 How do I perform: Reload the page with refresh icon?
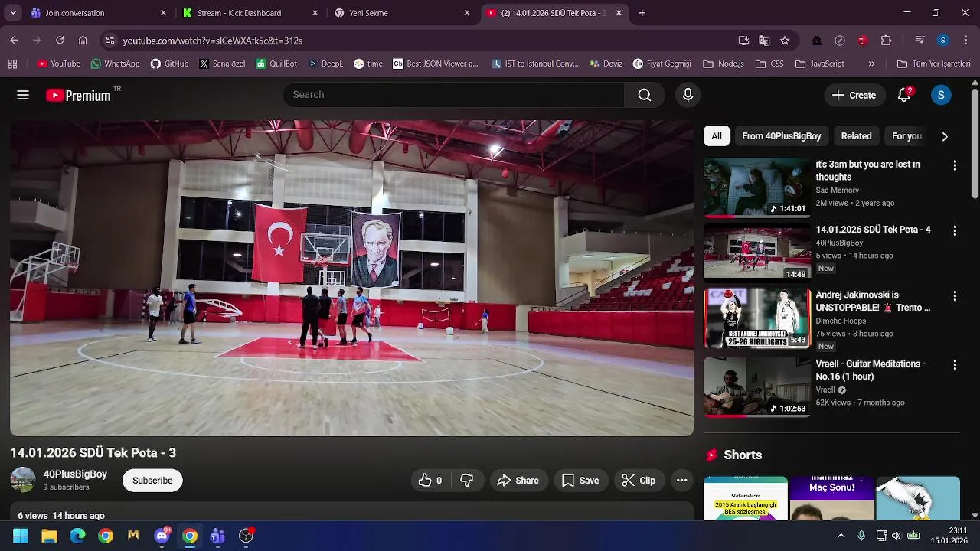[x=60, y=41]
